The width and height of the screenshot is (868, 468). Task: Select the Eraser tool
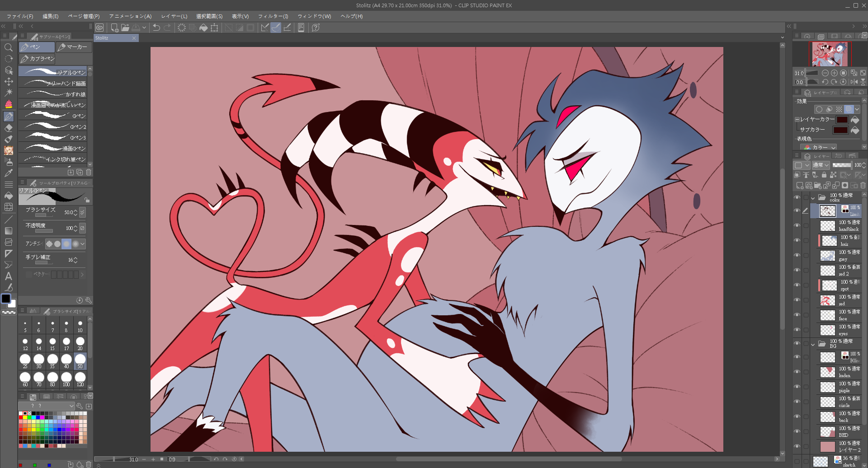pos(8,128)
